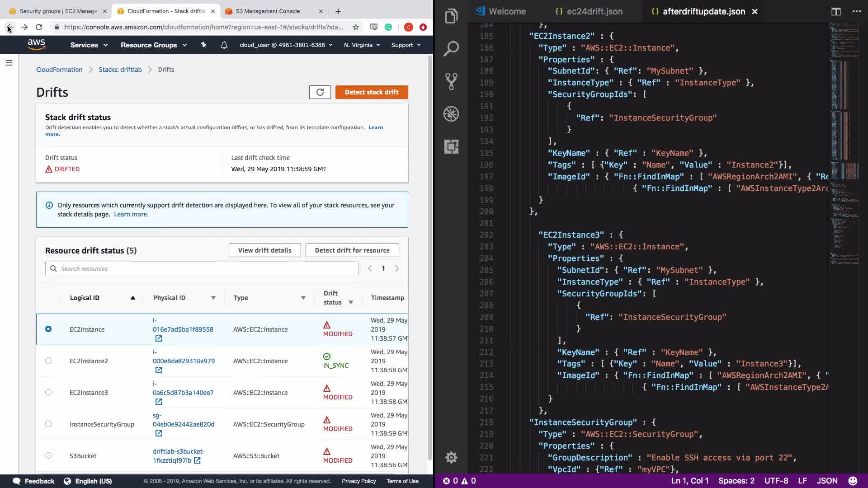Open the Debug view icon
The width and height of the screenshot is (868, 488).
[451, 114]
